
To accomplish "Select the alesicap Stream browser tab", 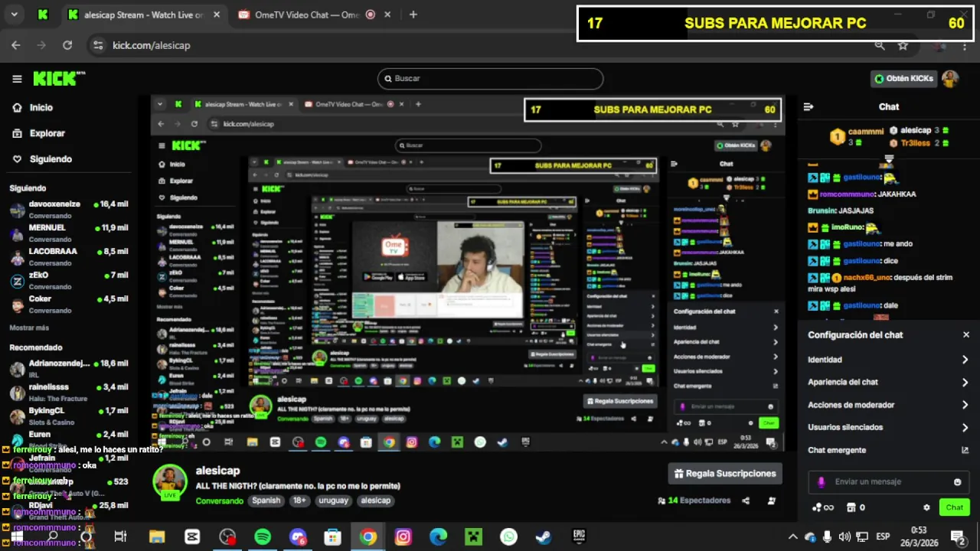I will click(143, 15).
